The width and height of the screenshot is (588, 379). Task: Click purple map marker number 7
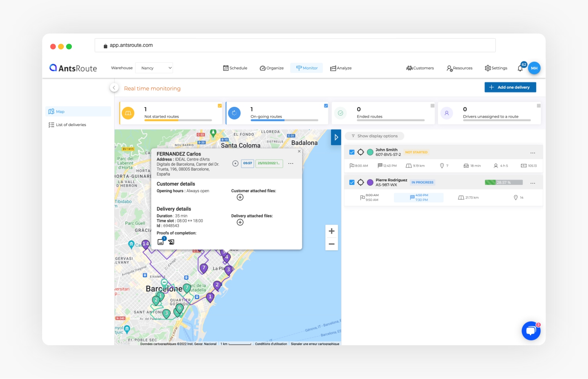point(204,268)
